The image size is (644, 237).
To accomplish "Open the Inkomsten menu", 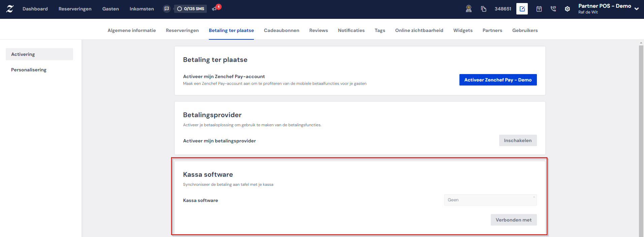I will (142, 9).
